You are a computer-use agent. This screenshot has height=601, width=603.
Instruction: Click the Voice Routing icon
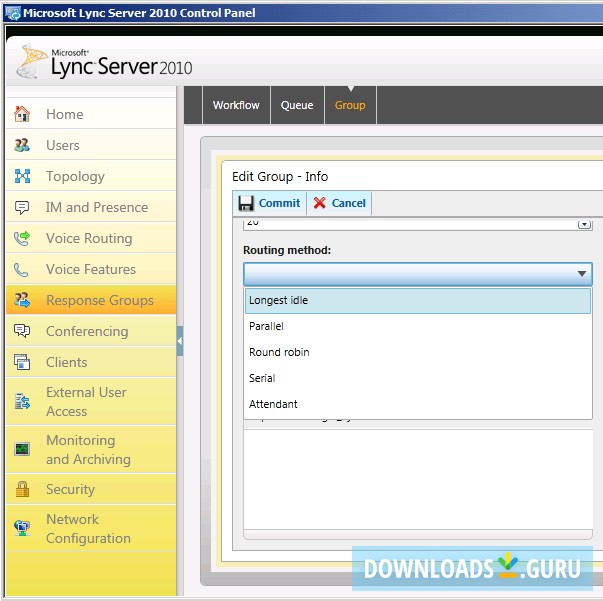(22, 238)
